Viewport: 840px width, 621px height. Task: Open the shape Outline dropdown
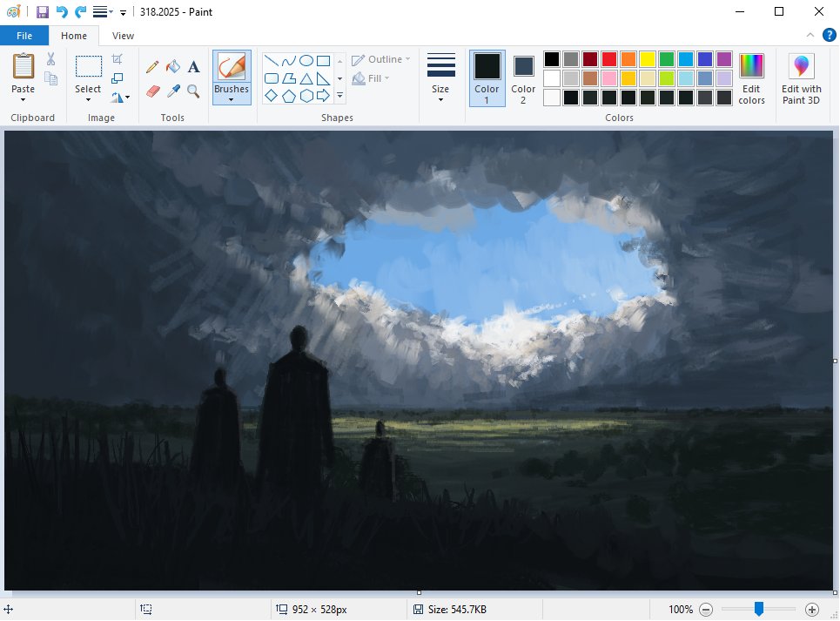pos(381,59)
